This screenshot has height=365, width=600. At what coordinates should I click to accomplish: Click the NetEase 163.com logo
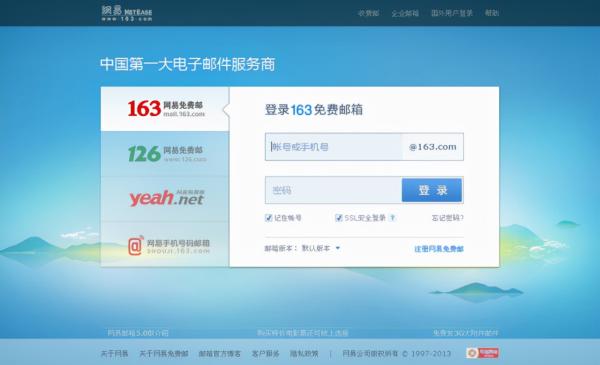point(127,13)
